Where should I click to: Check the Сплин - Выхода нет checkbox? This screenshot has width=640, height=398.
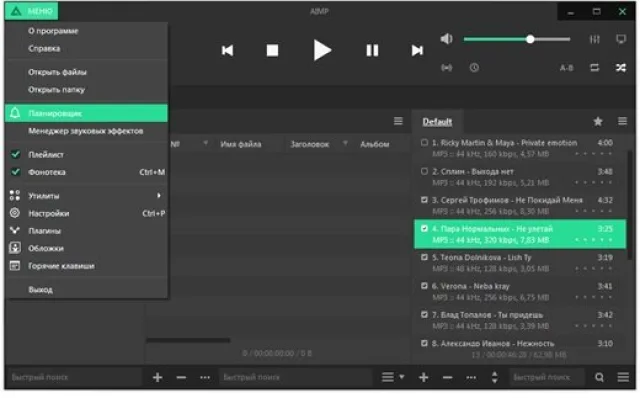pos(424,171)
